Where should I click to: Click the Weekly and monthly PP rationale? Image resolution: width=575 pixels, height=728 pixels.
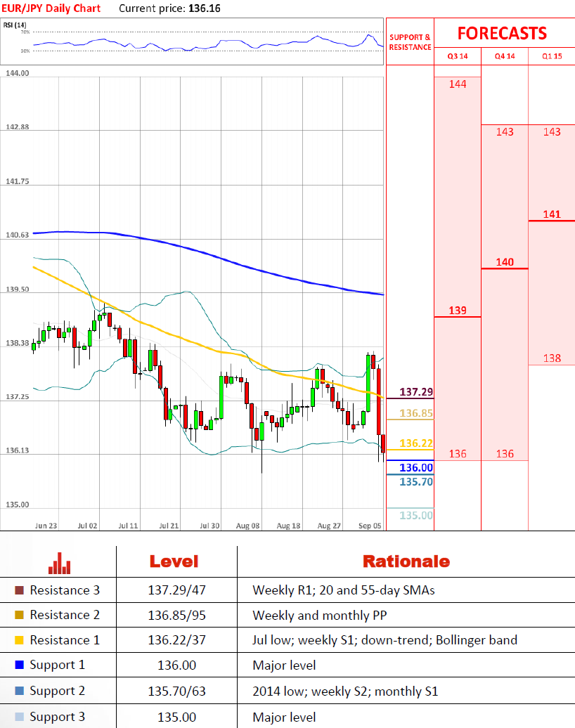(320, 616)
